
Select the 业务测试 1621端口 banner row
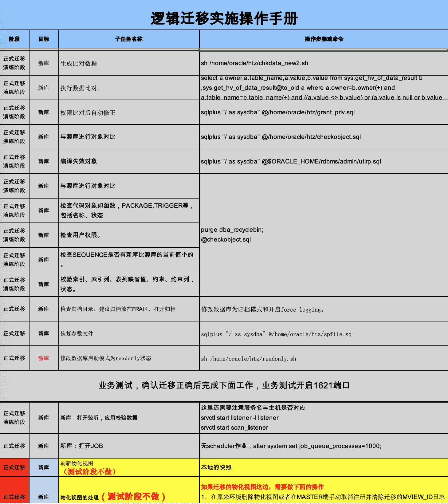[224, 385]
